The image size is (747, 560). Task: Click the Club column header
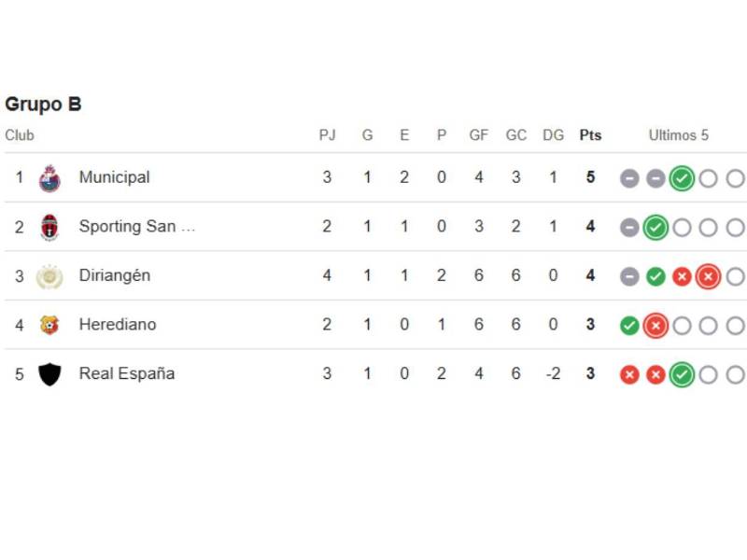20,134
